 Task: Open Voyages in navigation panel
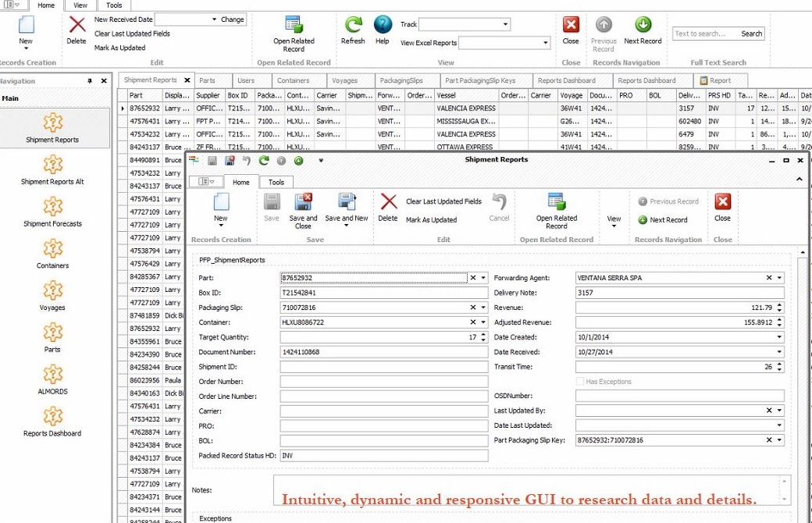point(52,296)
